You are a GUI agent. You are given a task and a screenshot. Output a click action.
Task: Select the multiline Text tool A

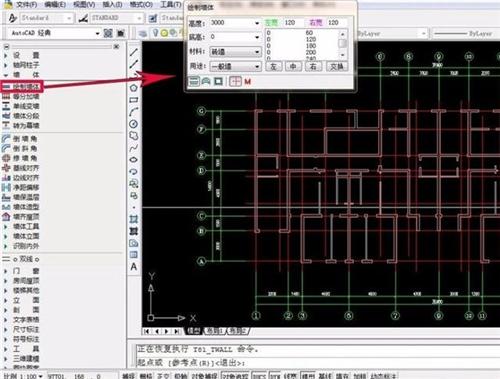pyautogui.click(x=134, y=267)
